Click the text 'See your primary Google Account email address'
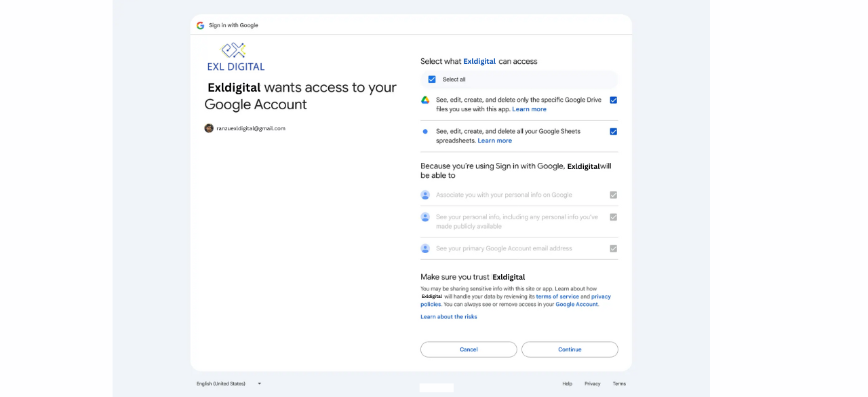This screenshot has height=397, width=868. (504, 248)
